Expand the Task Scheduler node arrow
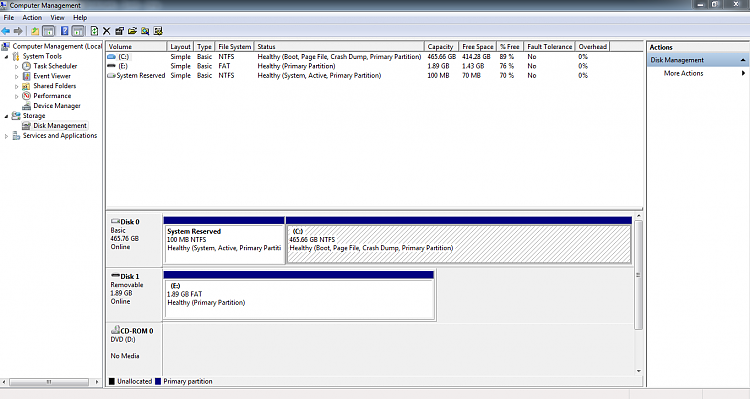The height and width of the screenshot is (399, 750). tap(16, 66)
